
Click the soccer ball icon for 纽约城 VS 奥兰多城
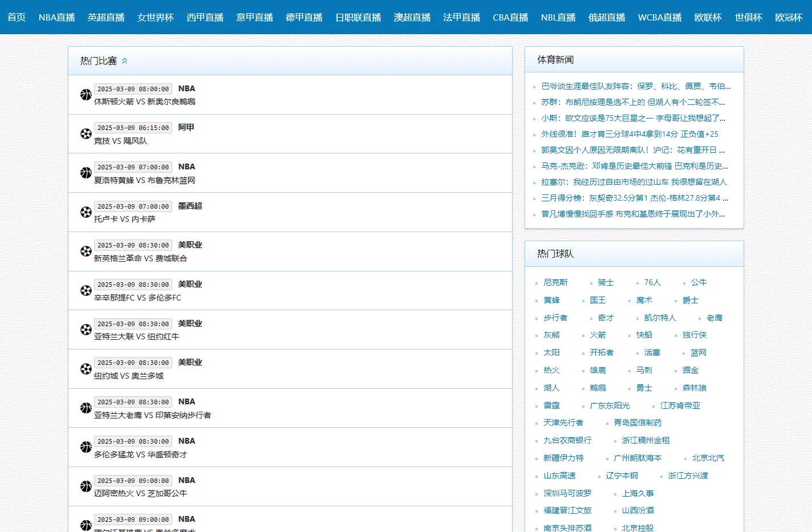[x=86, y=369]
